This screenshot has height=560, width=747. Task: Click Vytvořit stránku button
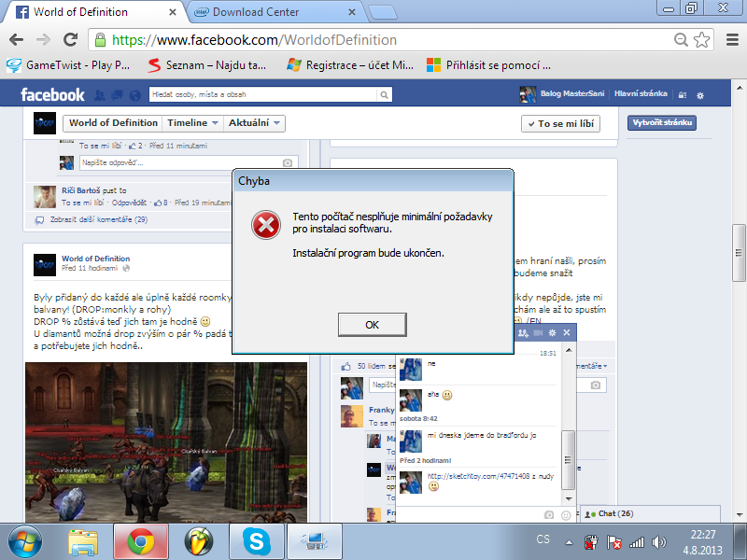pyautogui.click(x=662, y=122)
